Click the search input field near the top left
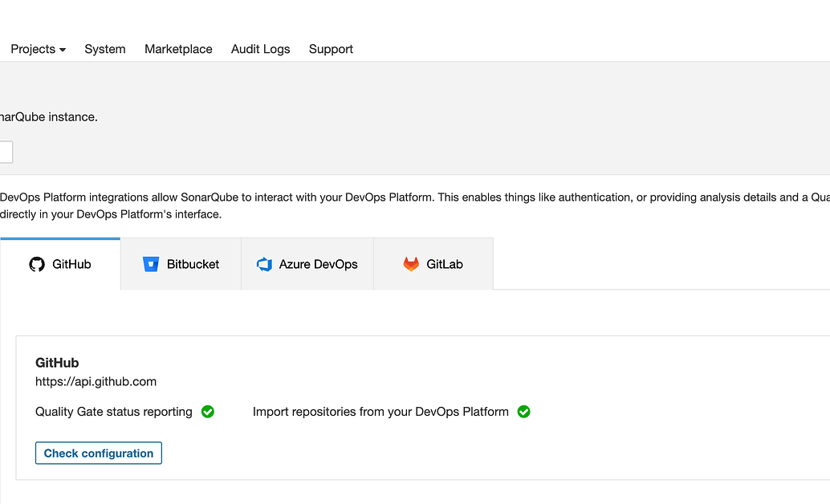The height and width of the screenshot is (504, 830). coord(4,152)
